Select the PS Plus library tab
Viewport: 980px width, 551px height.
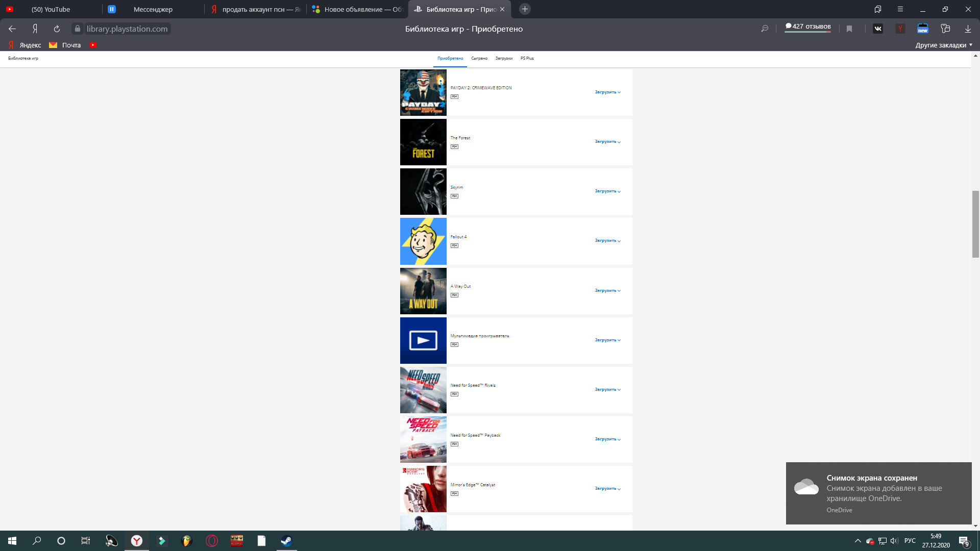coord(527,59)
